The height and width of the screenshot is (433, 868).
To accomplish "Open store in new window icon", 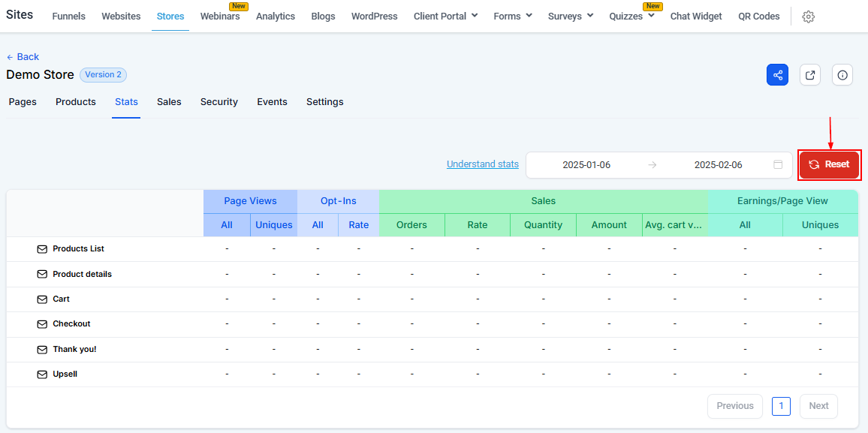I will (x=810, y=74).
